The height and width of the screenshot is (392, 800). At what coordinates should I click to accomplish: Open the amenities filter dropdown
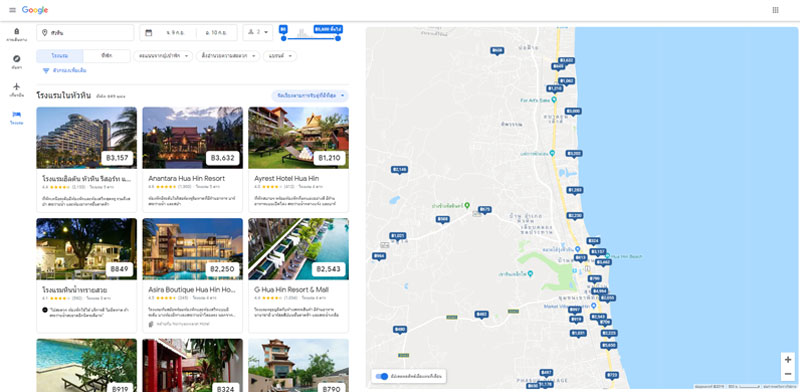228,56
